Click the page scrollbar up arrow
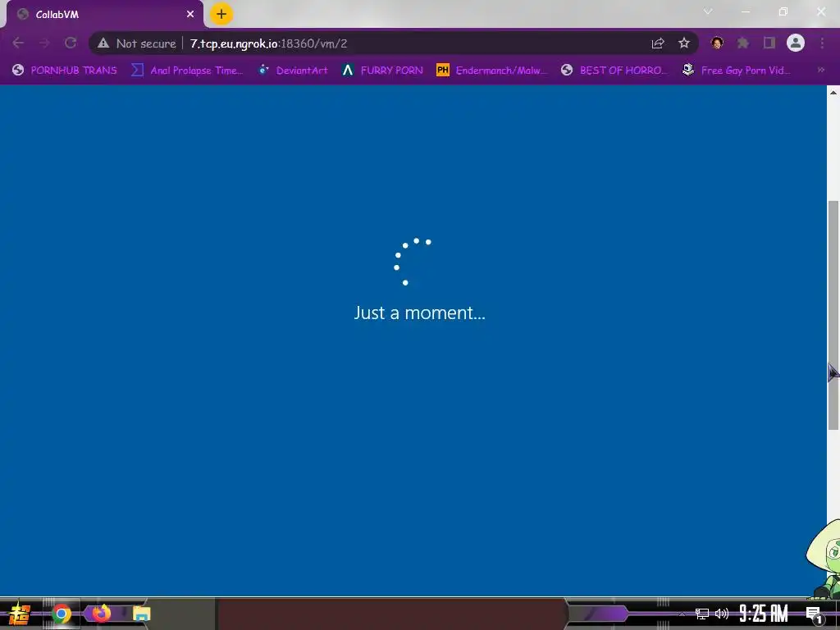This screenshot has height=630, width=840. pos(833,92)
